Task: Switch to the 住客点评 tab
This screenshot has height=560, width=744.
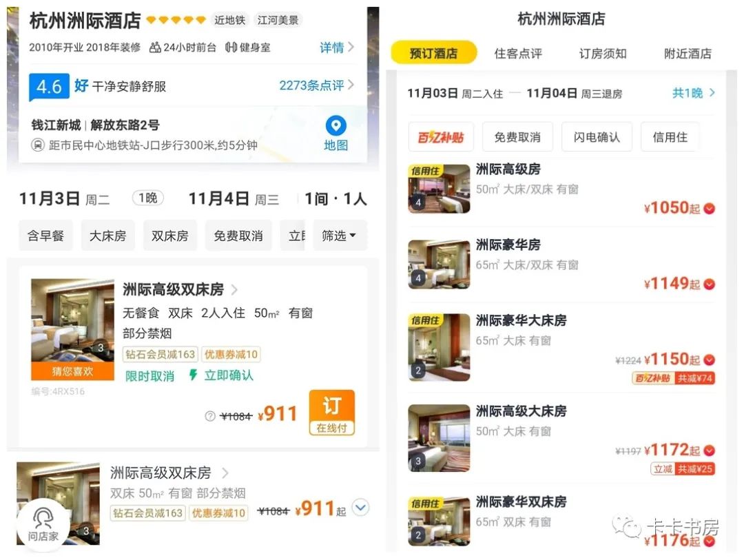Action: click(518, 53)
